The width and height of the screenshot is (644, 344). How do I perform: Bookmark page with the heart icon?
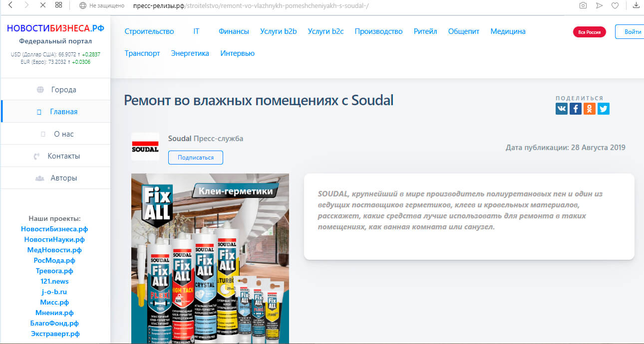coord(616,6)
